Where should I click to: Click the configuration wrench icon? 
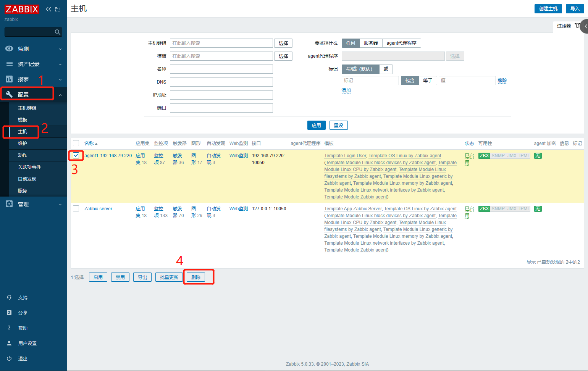(9, 94)
